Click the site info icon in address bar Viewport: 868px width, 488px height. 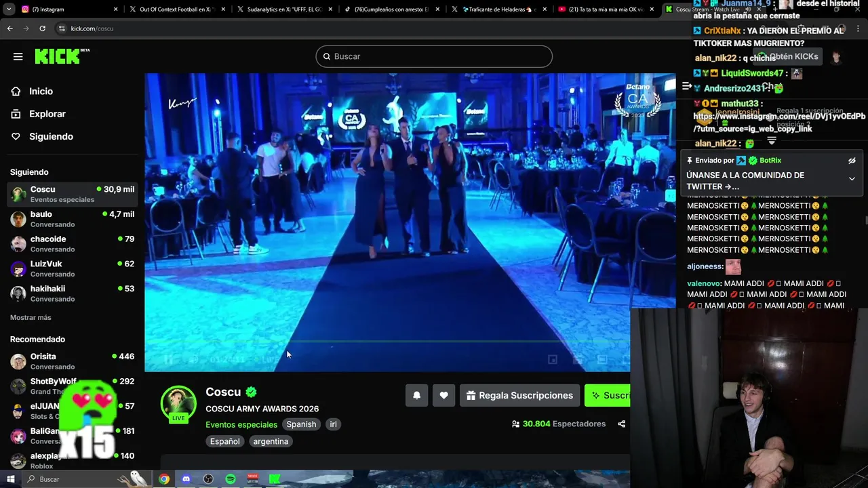pyautogui.click(x=62, y=28)
